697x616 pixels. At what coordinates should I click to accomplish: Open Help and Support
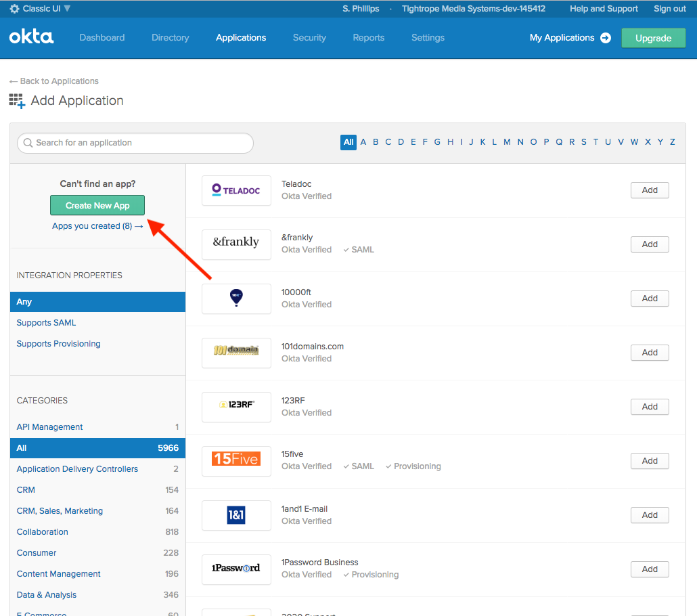(x=604, y=8)
